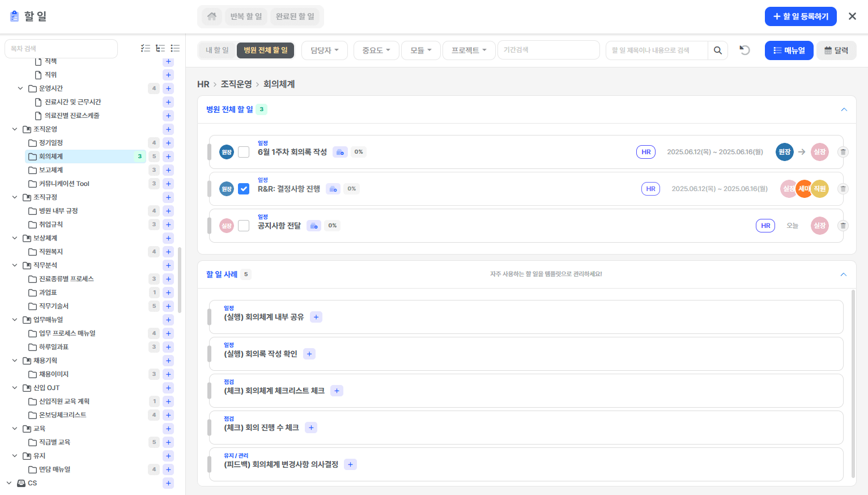The height and width of the screenshot is (495, 868).
Task: Click HR in the breadcrumb
Action: click(203, 84)
